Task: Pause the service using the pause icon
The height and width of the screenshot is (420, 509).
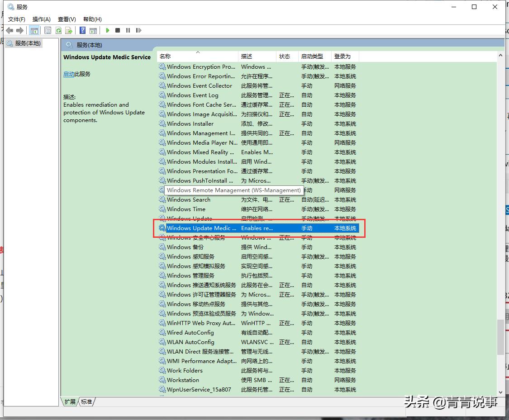Action: pyautogui.click(x=128, y=30)
